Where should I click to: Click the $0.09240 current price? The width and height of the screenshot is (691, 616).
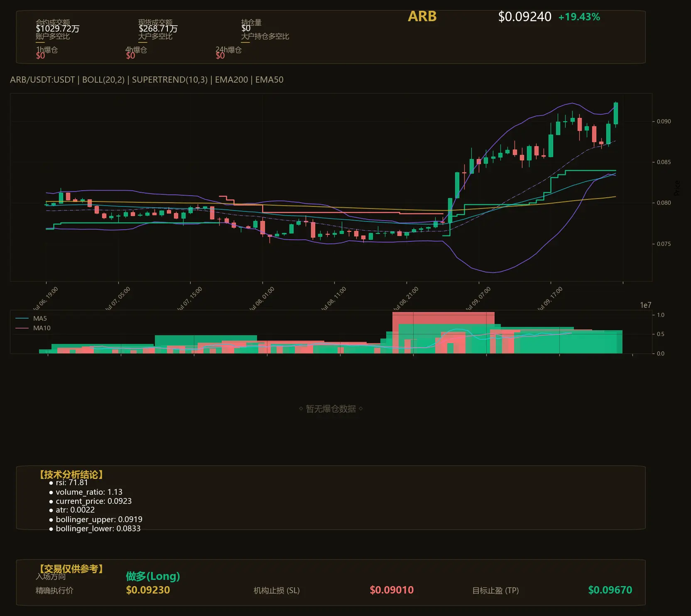click(x=524, y=17)
